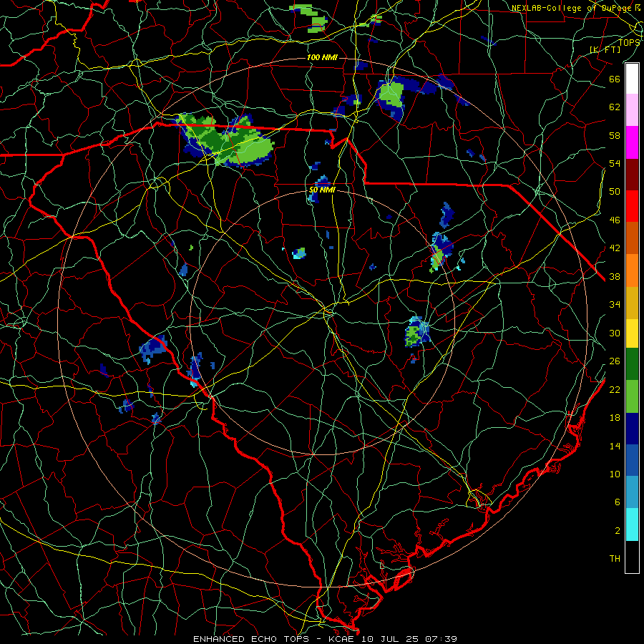This screenshot has width=644, height=644.
Task: Click the '58' legend value
Action: tap(615, 135)
